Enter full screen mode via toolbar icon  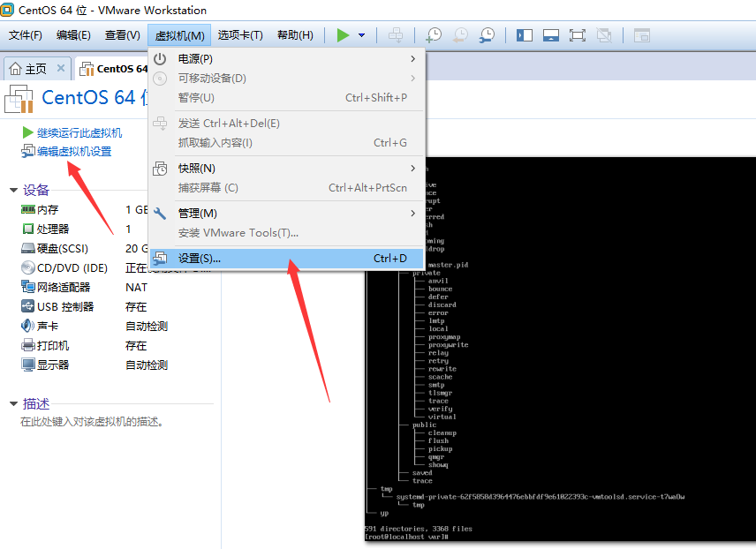(577, 35)
